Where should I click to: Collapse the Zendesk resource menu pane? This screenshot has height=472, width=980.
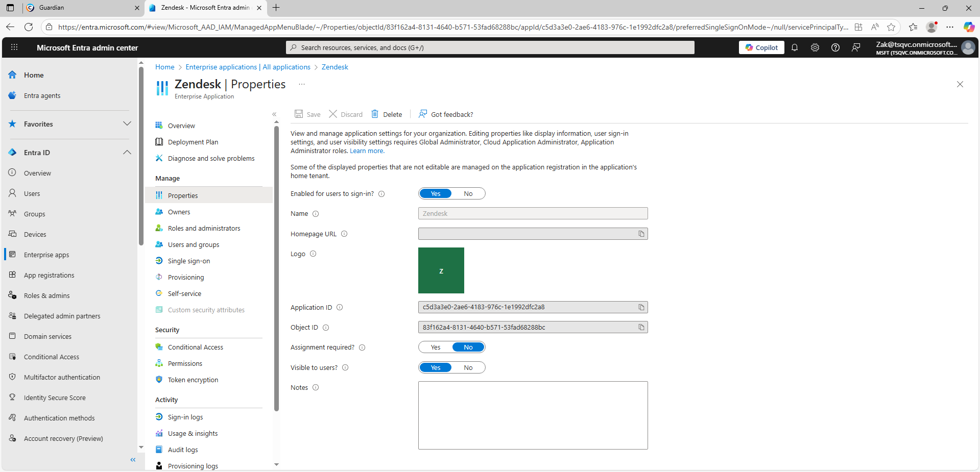(274, 114)
